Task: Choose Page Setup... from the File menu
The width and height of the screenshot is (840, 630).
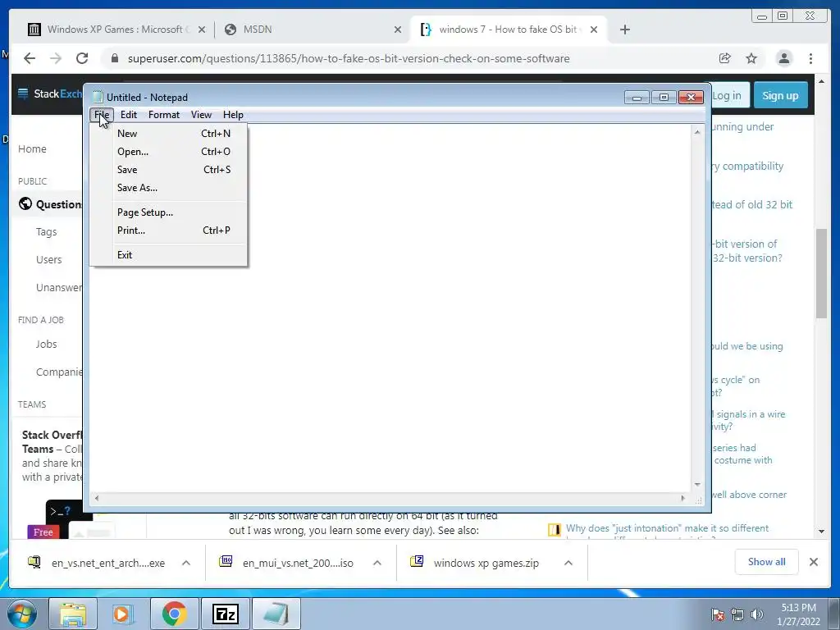Action: tap(168, 212)
